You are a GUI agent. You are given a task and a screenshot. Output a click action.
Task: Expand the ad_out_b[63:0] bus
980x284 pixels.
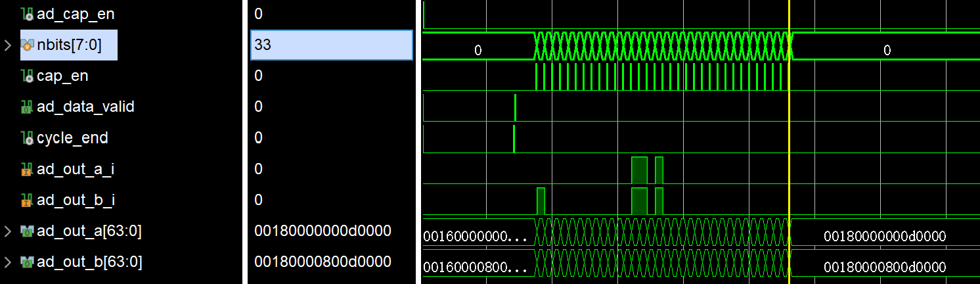[x=8, y=262]
